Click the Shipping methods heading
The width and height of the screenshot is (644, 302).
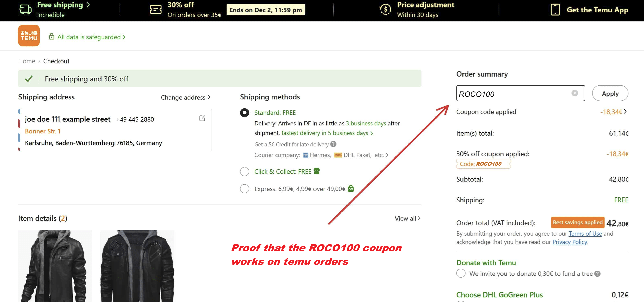click(270, 97)
